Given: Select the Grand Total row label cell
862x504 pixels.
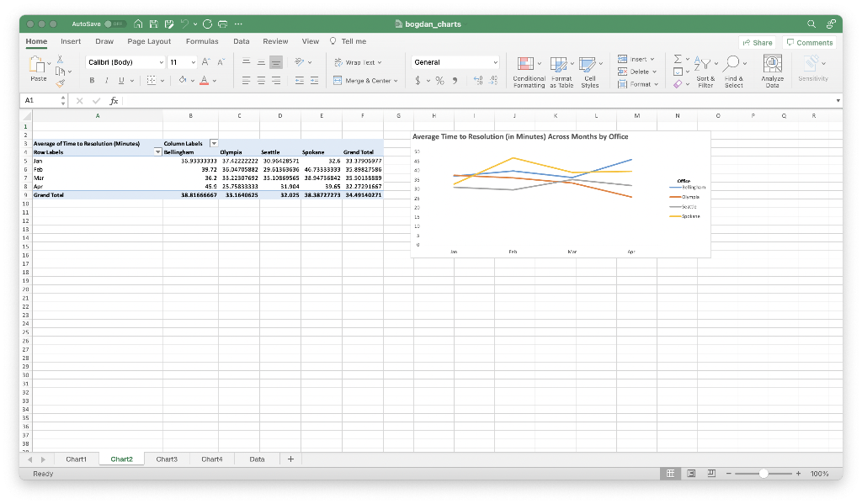Looking at the screenshot, I should pos(98,194).
